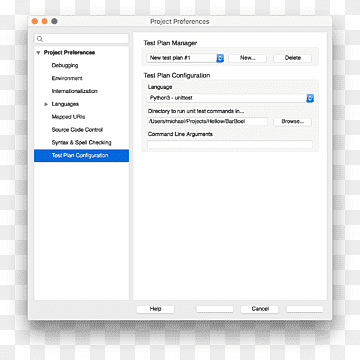Close the Project Preferences window
Viewport: 360px width, 360px height.
point(35,21)
